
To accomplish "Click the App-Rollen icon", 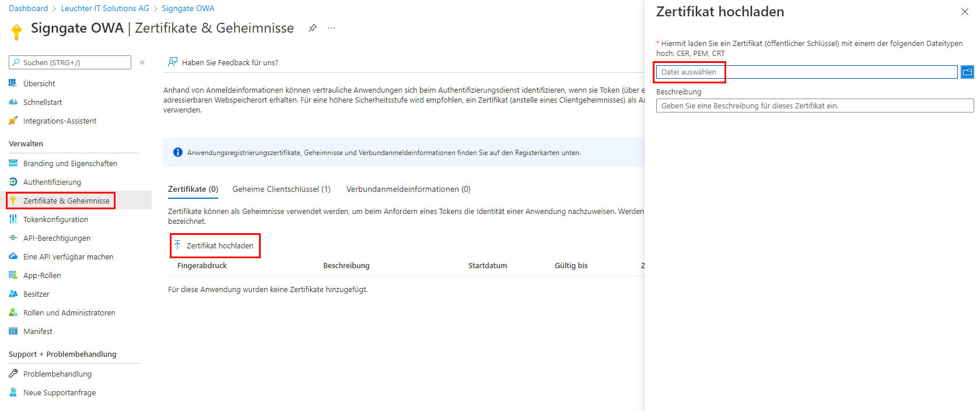I will (x=13, y=275).
